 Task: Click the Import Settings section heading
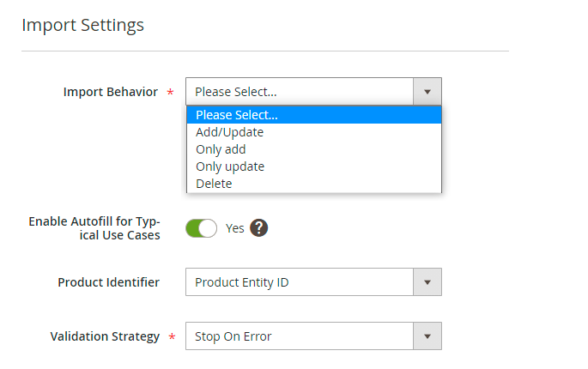(82, 25)
